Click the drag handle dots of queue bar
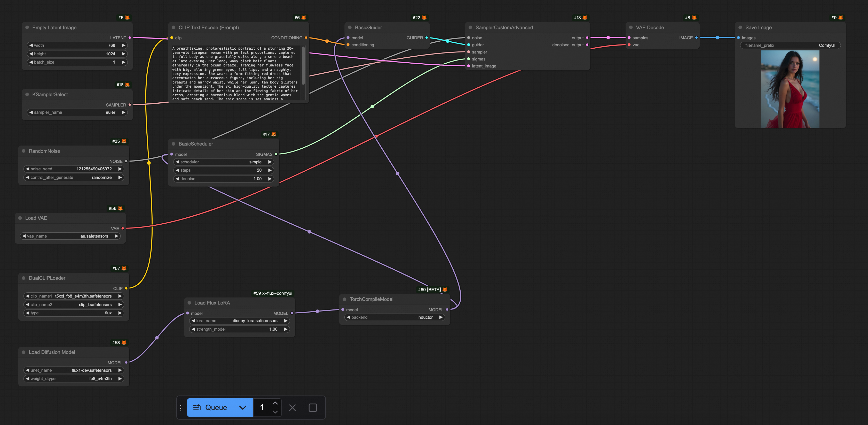This screenshot has height=425, width=868. click(x=181, y=408)
